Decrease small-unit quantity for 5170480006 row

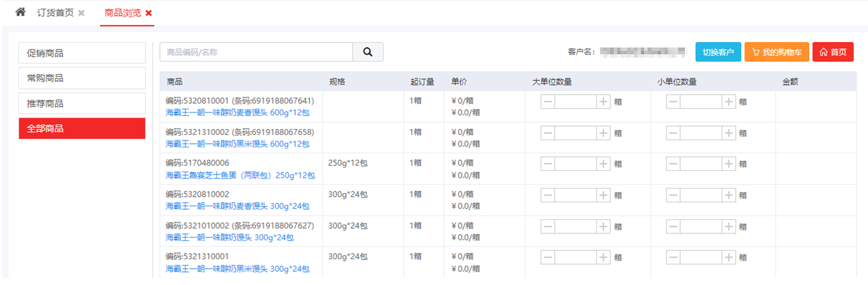coord(673,164)
